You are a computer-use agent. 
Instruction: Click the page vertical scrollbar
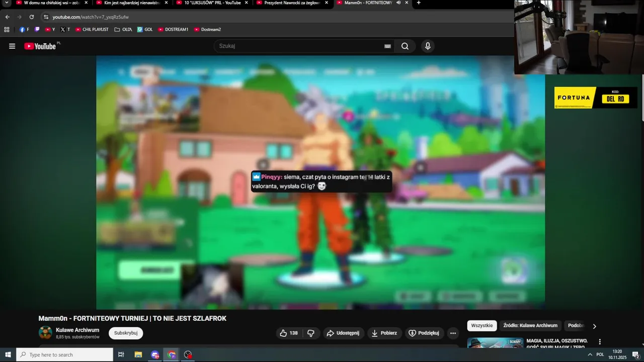(x=641, y=98)
